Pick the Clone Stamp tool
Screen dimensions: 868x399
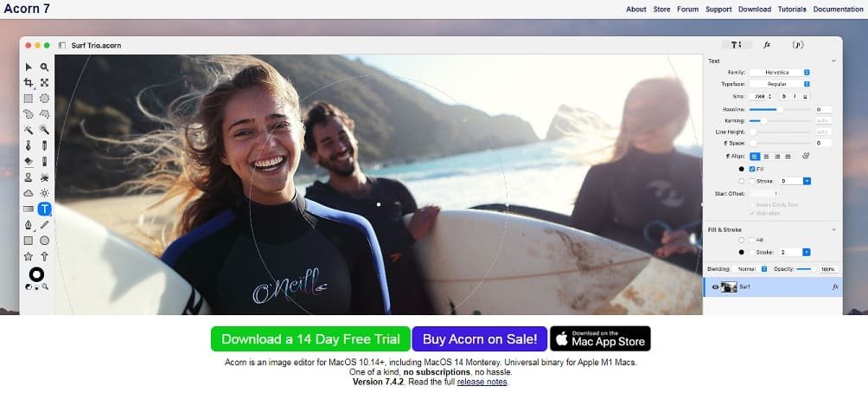pyautogui.click(x=29, y=177)
